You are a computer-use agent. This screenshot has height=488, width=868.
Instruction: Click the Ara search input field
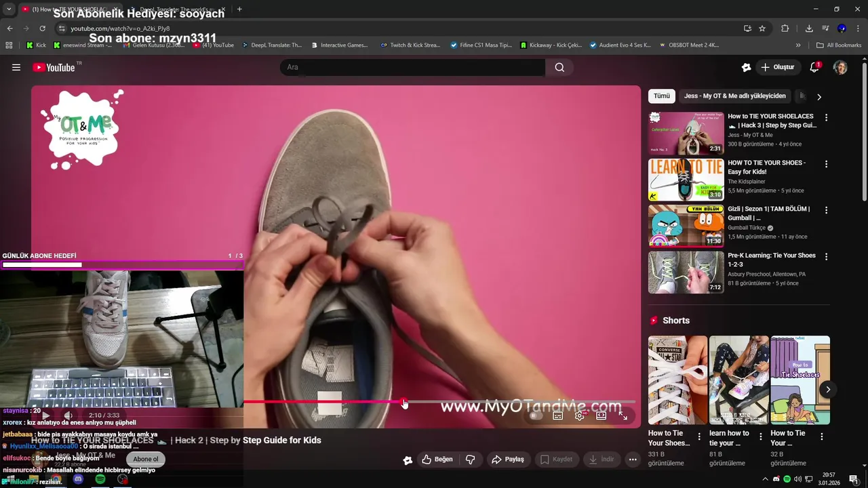tap(412, 67)
